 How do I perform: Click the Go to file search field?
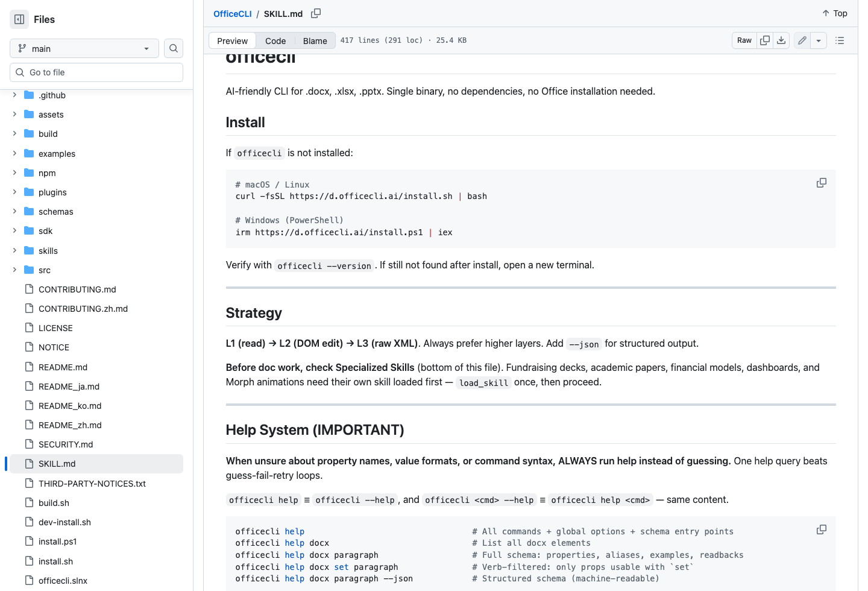tap(96, 72)
